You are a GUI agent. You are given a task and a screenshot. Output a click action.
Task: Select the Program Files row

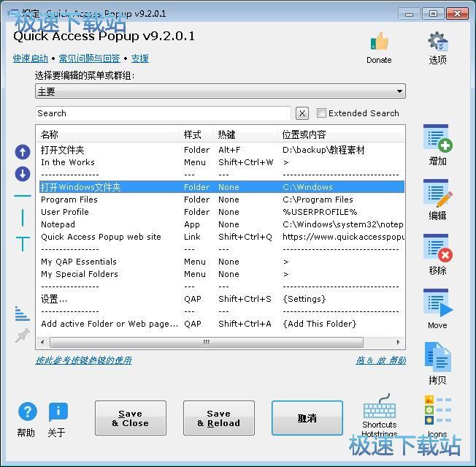pyautogui.click(x=222, y=200)
